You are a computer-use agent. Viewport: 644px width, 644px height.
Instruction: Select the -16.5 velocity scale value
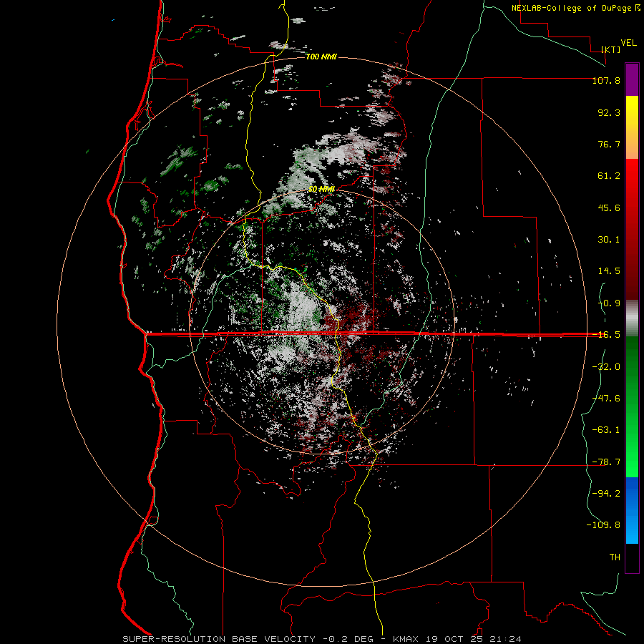point(606,335)
